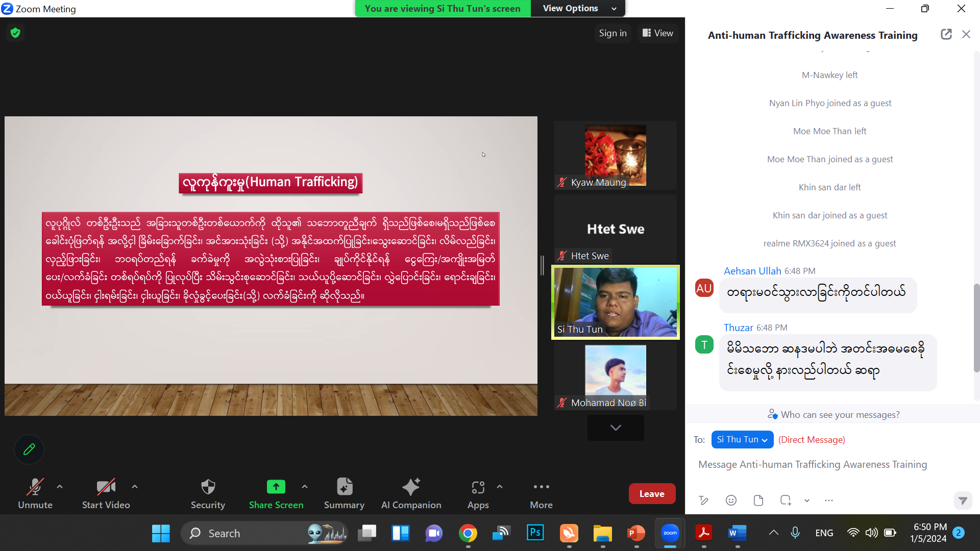Open the chat more-options ellipsis
980x551 pixels.
[x=829, y=500]
